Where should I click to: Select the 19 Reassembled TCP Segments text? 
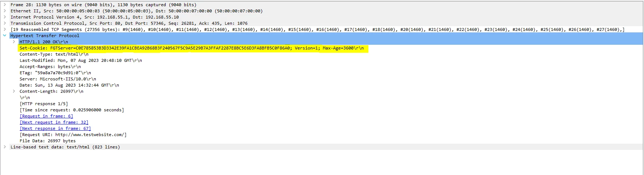pos(317,29)
